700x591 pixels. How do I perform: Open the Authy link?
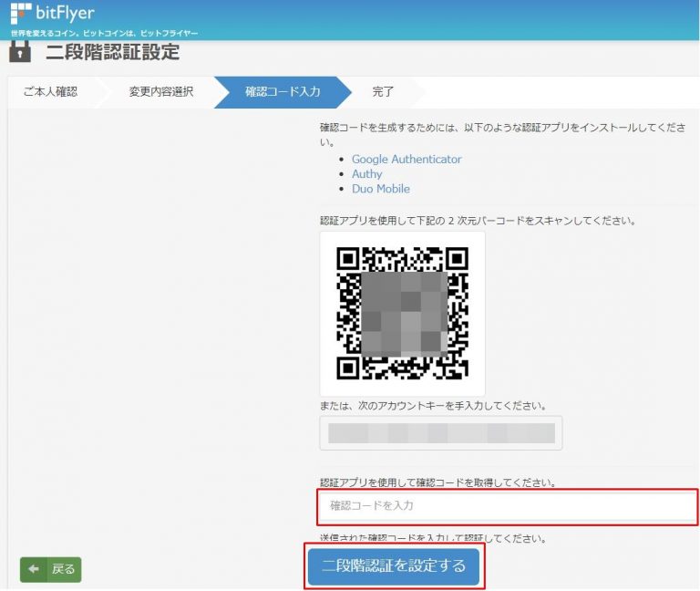point(366,174)
